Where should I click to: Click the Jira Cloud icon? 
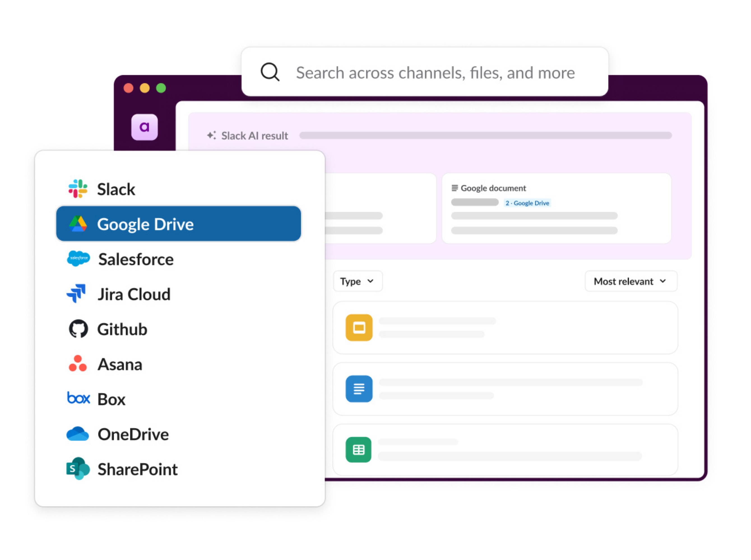tap(76, 293)
